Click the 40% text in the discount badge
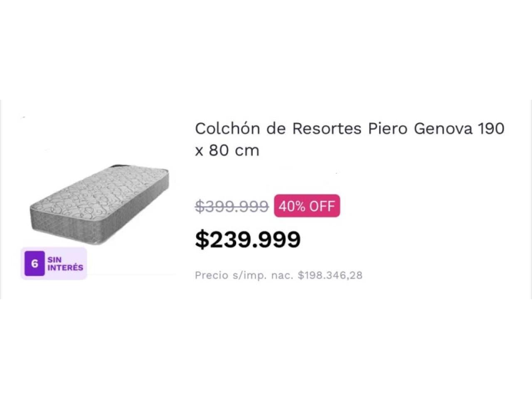 (292, 206)
